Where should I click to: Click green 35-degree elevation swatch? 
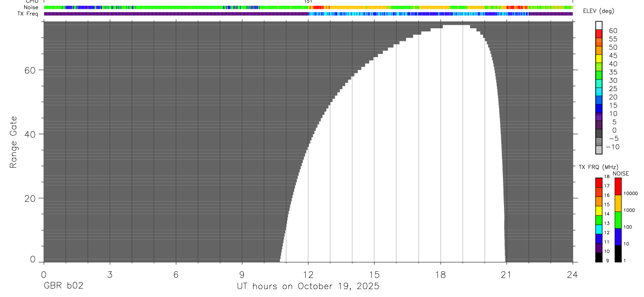(x=599, y=75)
